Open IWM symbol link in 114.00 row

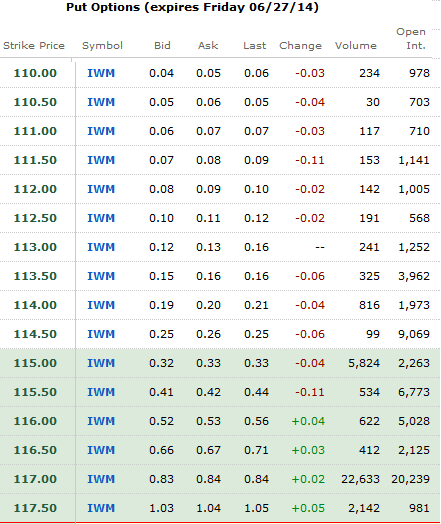click(x=101, y=305)
